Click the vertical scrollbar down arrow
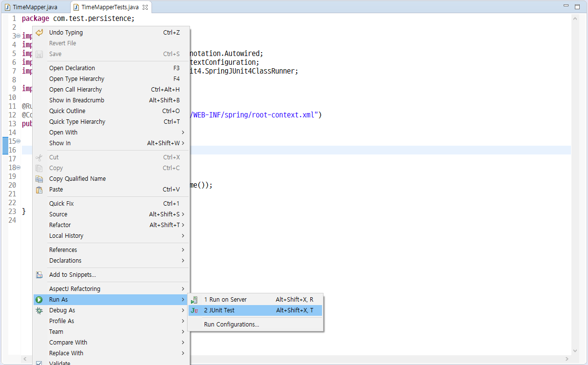This screenshot has width=588, height=365. click(x=575, y=350)
